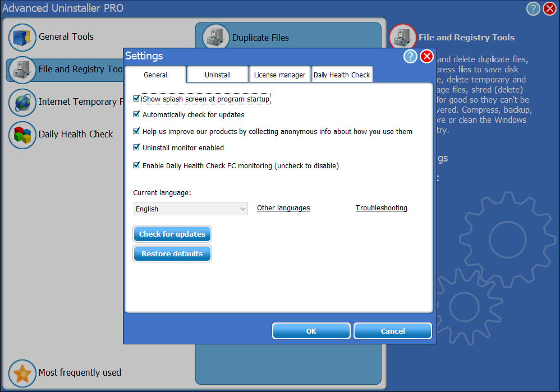Select Daily Health Check sidebar label

click(x=76, y=134)
